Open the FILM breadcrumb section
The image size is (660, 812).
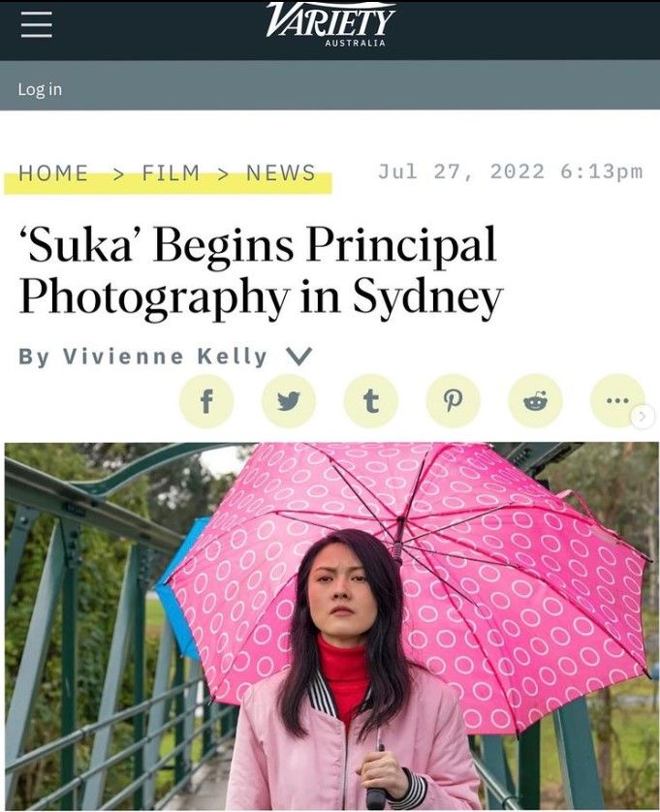click(171, 173)
